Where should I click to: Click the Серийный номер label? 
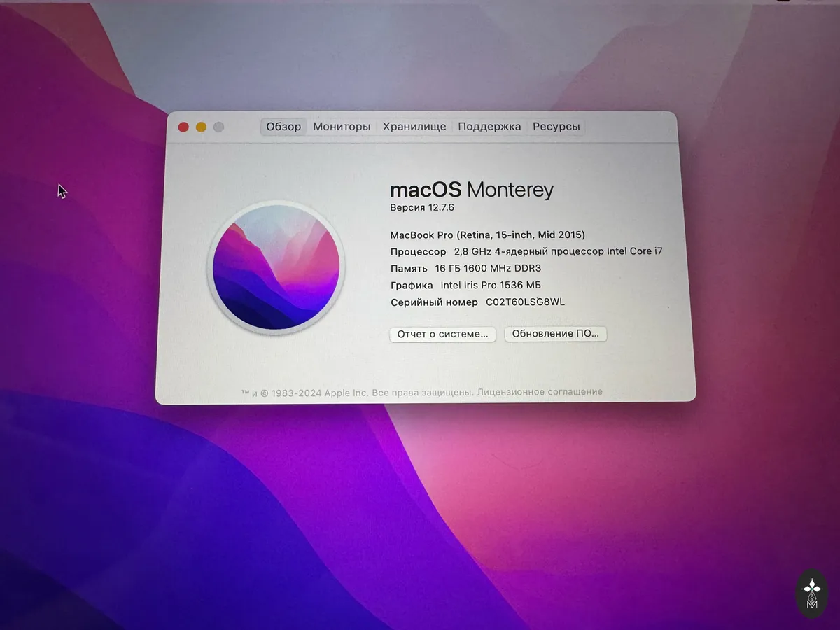click(434, 302)
